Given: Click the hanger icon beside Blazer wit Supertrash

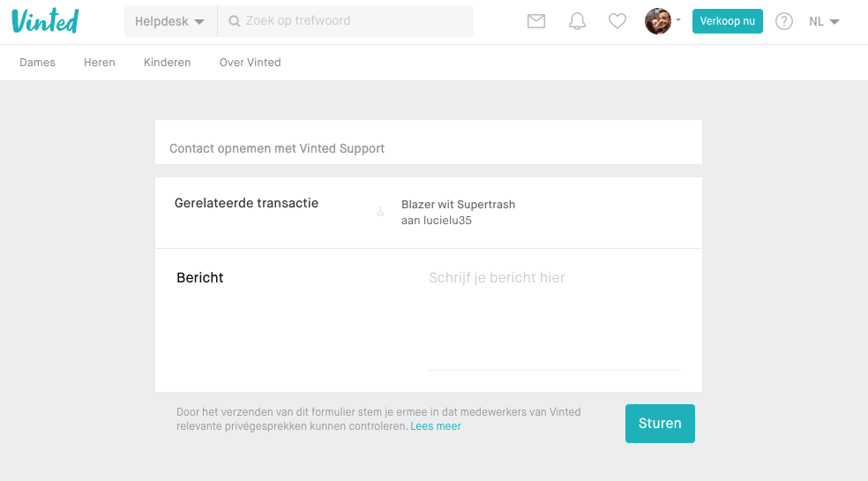Looking at the screenshot, I should coord(380,211).
